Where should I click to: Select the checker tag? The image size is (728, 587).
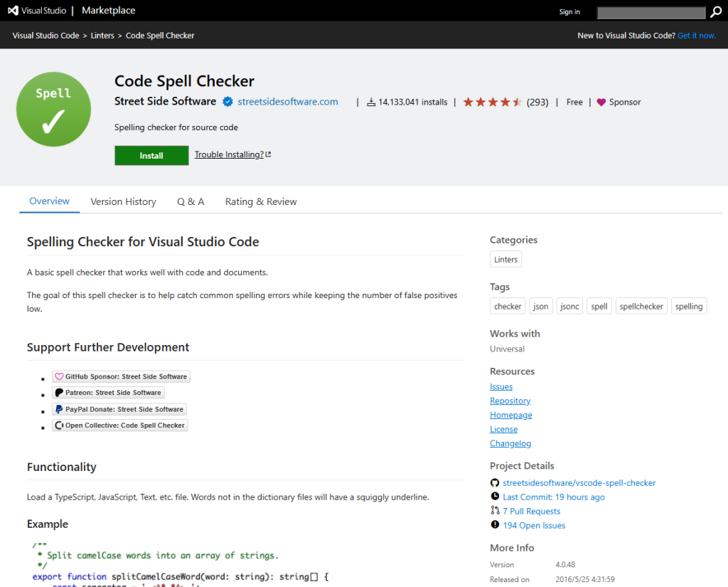508,306
